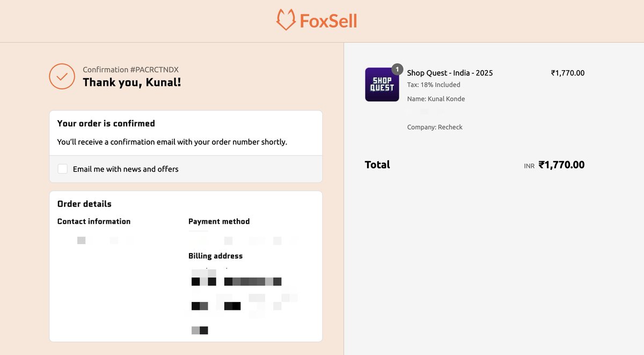Click the FoxSell fox logo icon
Viewport: 644px width, 355px height.
coord(286,20)
